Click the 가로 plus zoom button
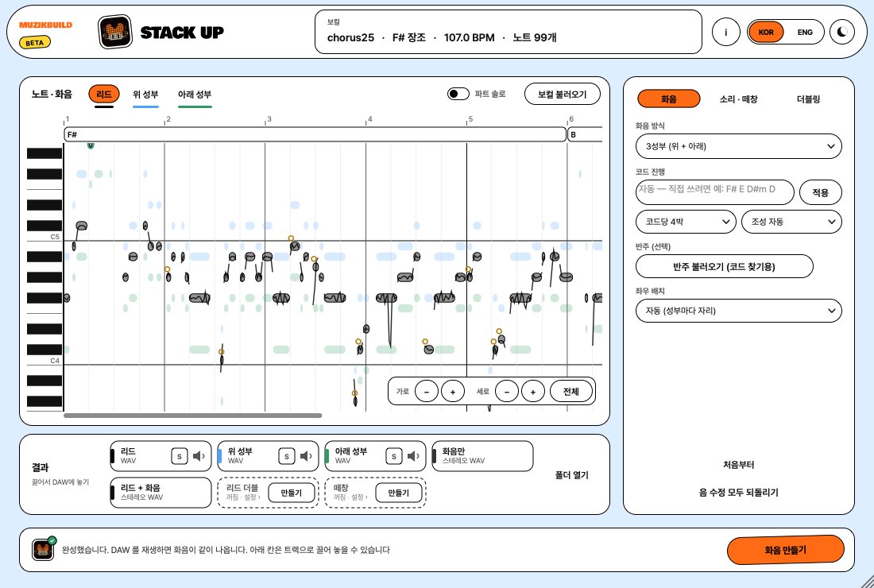 click(x=453, y=391)
